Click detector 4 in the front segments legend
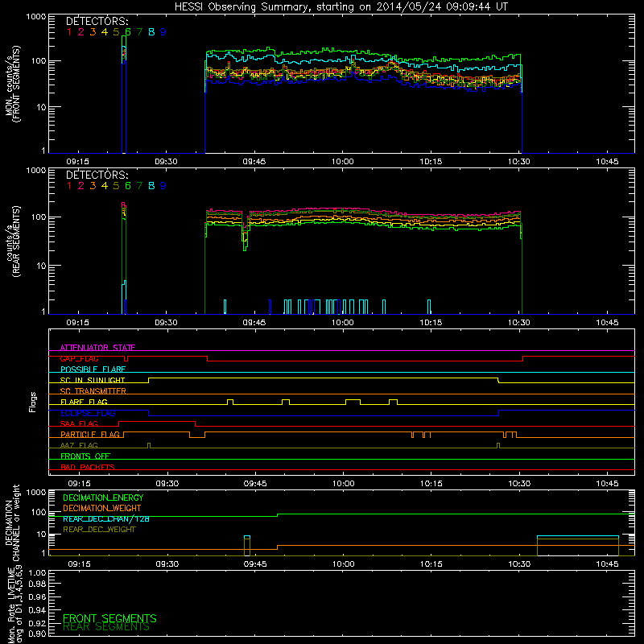644x644 pixels. pos(105,32)
